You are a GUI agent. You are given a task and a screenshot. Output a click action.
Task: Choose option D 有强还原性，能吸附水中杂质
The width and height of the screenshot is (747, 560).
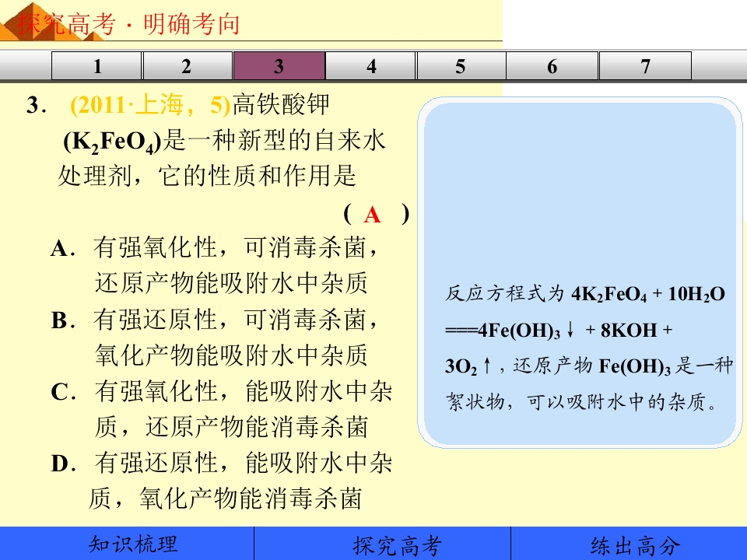(x=222, y=481)
